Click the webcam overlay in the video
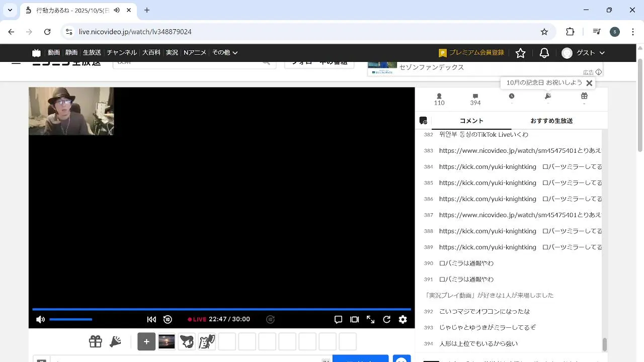This screenshot has width=644, height=362. tap(71, 111)
